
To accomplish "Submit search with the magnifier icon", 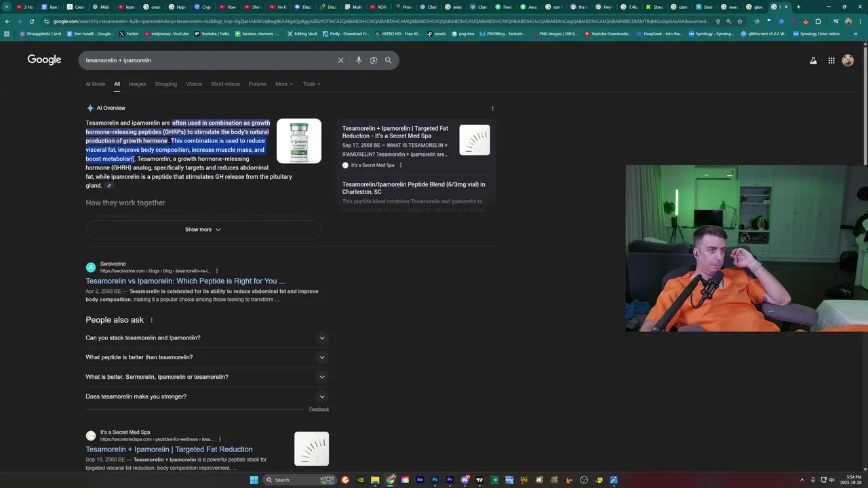I will (389, 60).
